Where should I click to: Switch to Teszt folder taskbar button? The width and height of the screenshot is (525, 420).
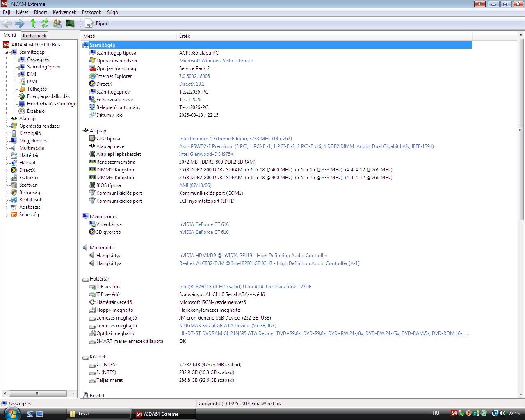click(98, 414)
